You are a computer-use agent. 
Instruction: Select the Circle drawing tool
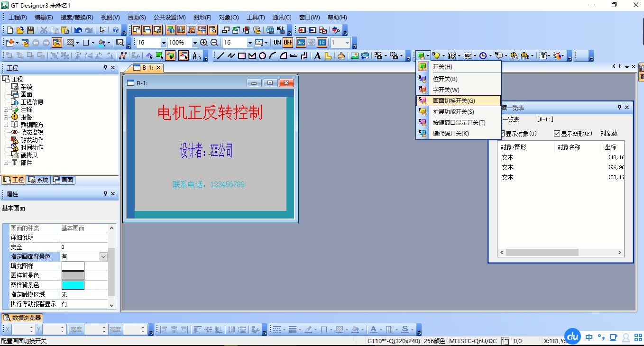[x=262, y=56]
